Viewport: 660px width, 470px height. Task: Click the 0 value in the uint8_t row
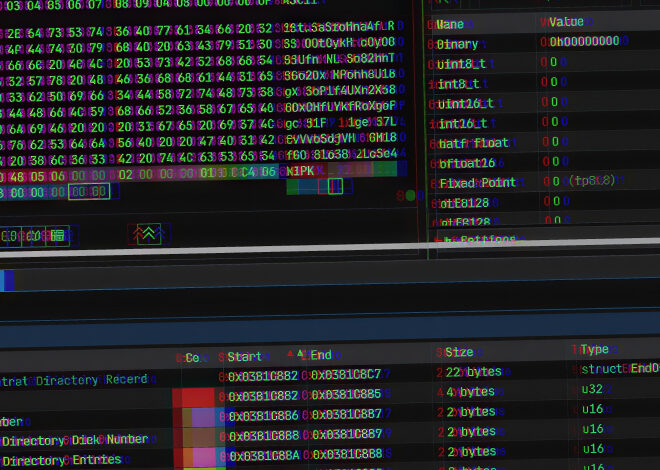(x=553, y=62)
